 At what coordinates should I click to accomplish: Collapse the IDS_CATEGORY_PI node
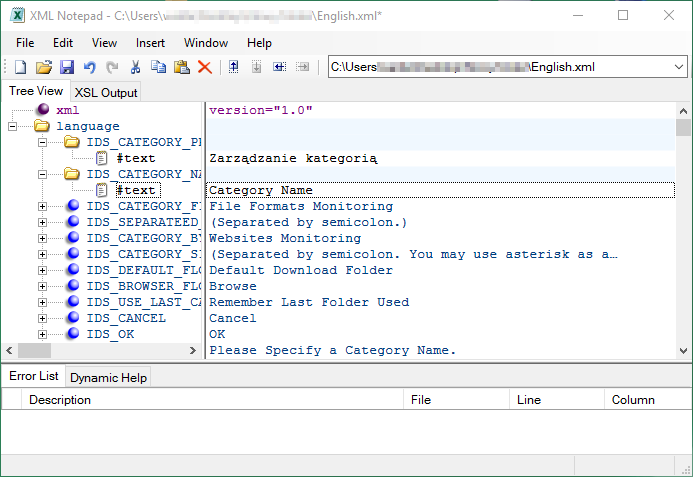42,142
